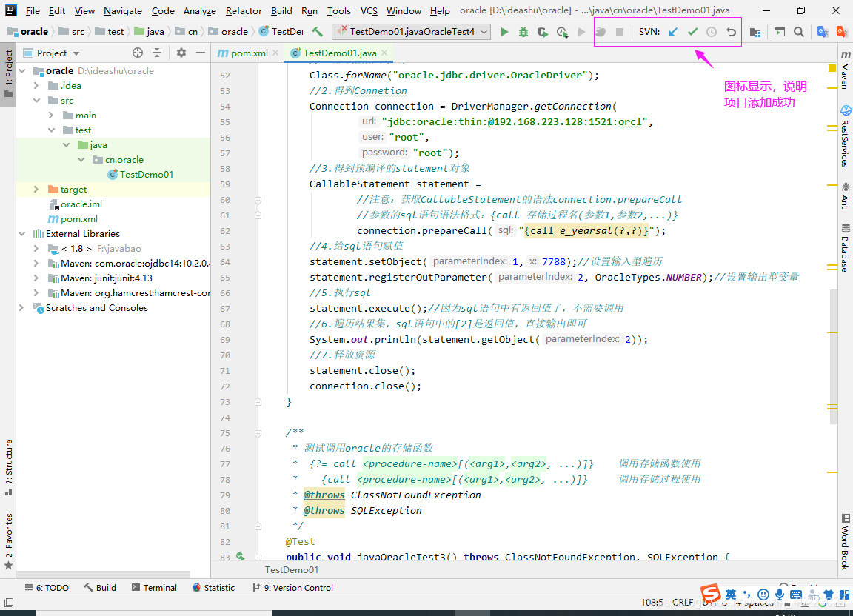The height and width of the screenshot is (616, 853).
Task: Expand Maven junit:junit:4.13 library
Action: [36, 278]
